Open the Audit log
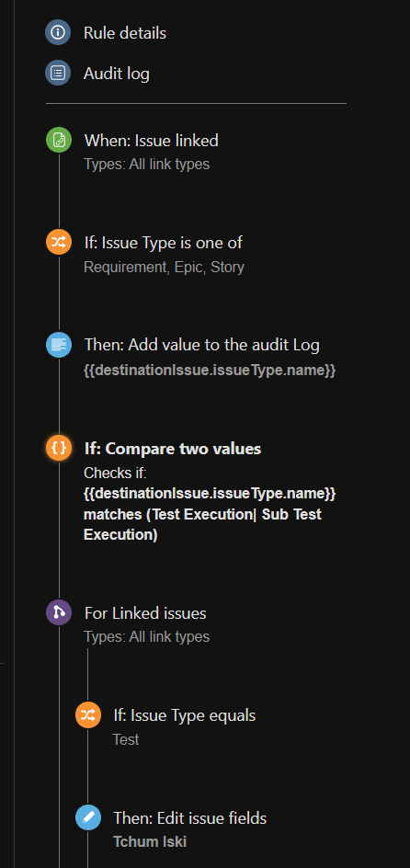410x868 pixels. click(x=116, y=73)
